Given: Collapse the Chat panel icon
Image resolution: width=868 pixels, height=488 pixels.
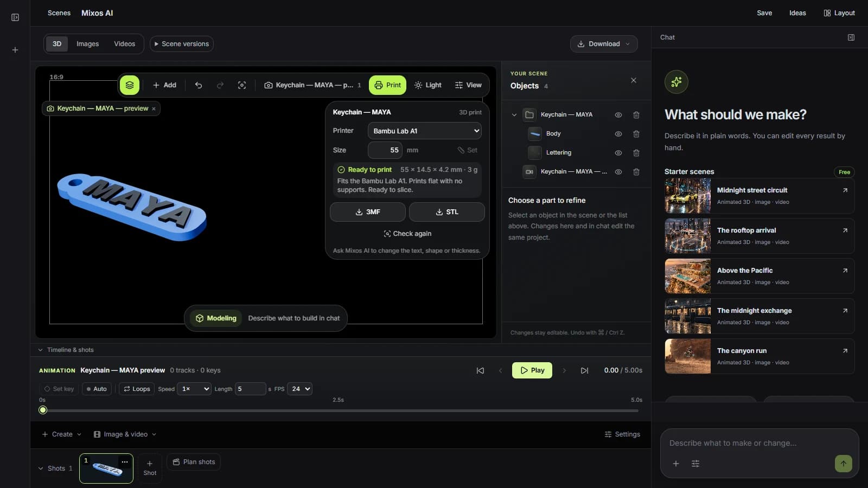Looking at the screenshot, I should [851, 37].
